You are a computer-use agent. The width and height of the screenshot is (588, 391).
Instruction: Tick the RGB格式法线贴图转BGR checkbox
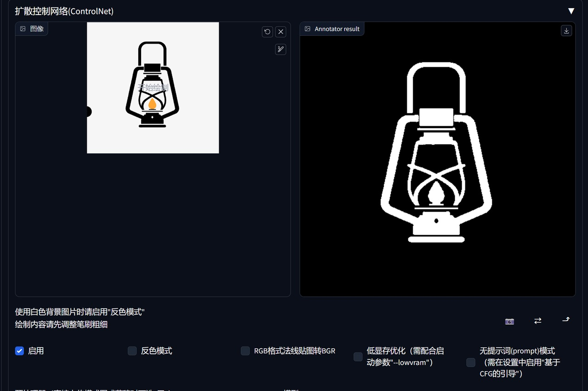coord(245,351)
